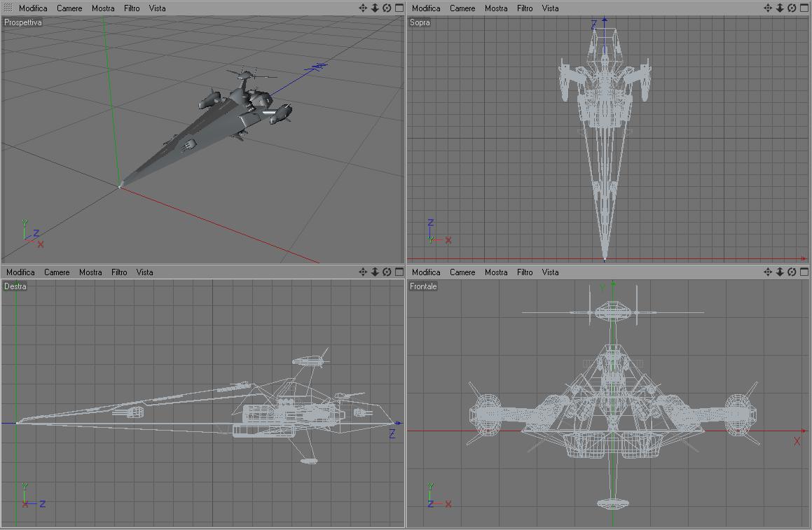Open Camere menu in Prospettiva viewport

(x=69, y=8)
